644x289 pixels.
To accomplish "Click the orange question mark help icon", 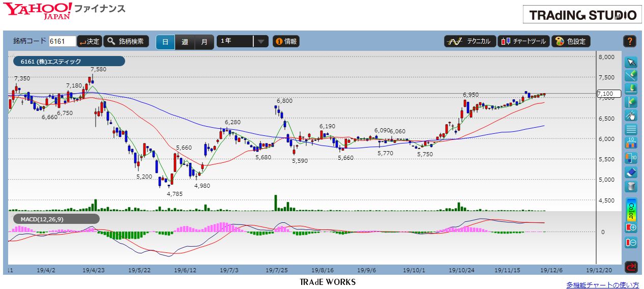I will (x=630, y=42).
